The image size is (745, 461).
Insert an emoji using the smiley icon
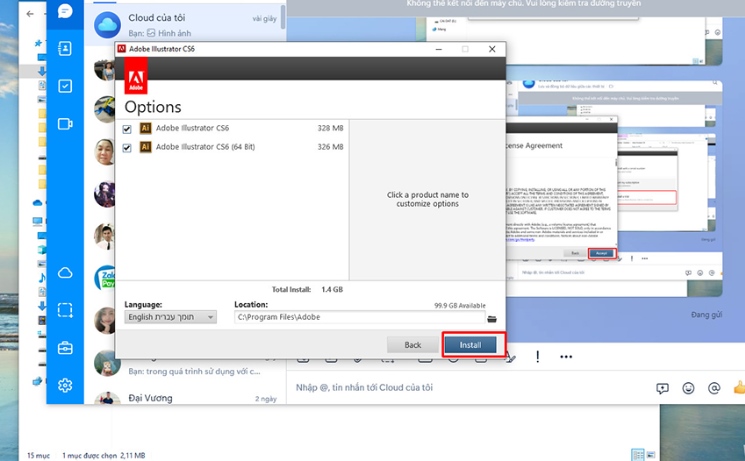(688, 388)
